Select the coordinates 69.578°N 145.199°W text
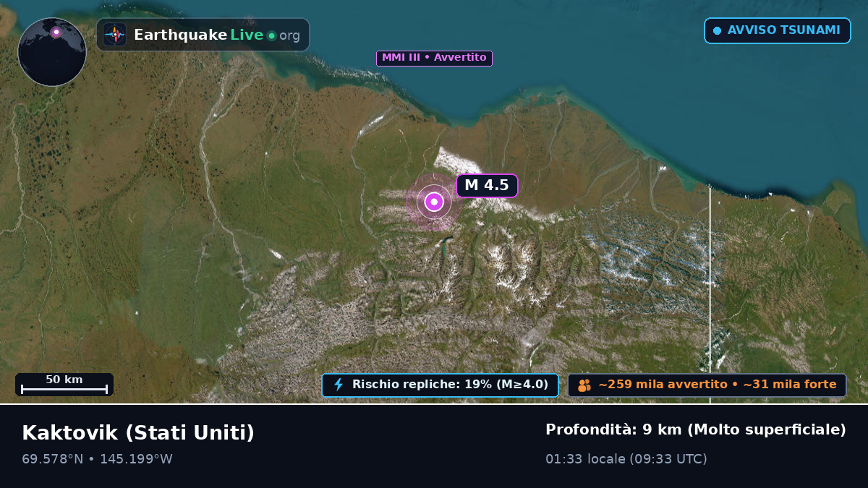Viewport: 868px width, 488px height. coord(97,459)
